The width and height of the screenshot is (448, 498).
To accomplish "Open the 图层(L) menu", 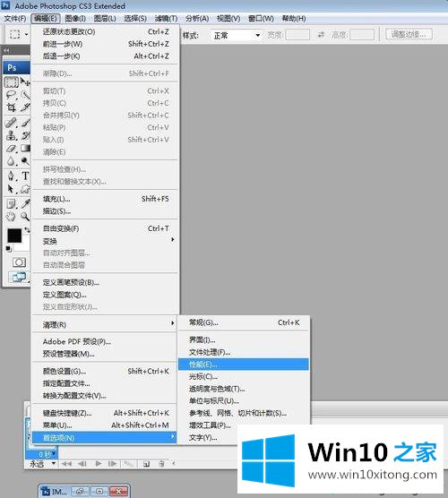I will (105, 19).
